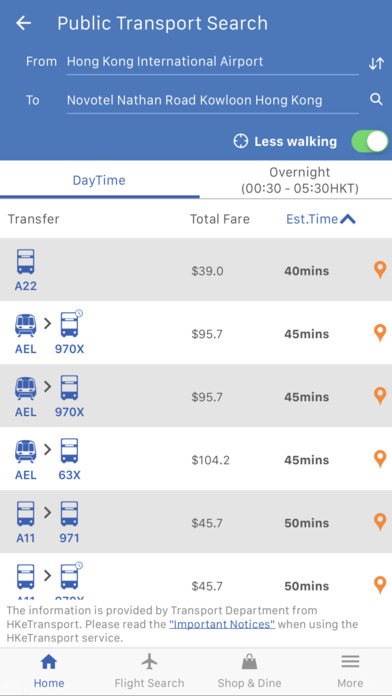
Task: Open the Important Notices link
Action: pyautogui.click(x=222, y=624)
